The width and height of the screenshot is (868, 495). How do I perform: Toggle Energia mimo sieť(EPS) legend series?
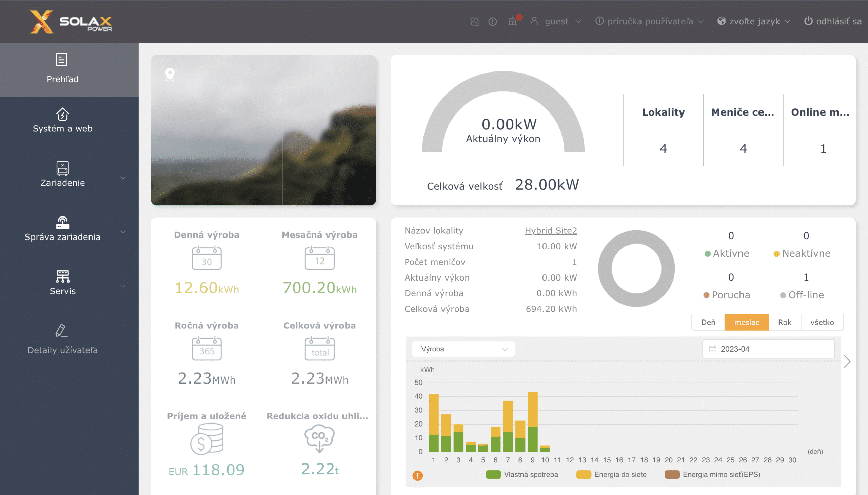point(713,475)
